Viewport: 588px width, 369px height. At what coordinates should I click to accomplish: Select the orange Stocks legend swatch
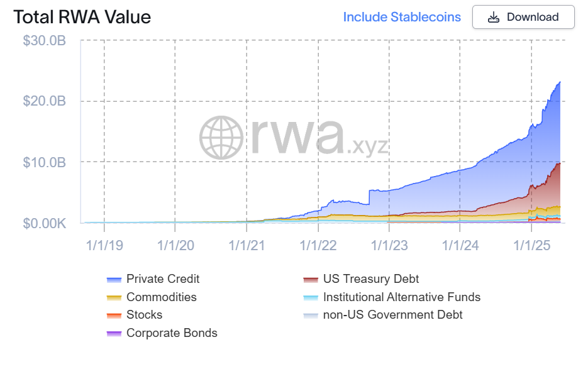pos(114,315)
